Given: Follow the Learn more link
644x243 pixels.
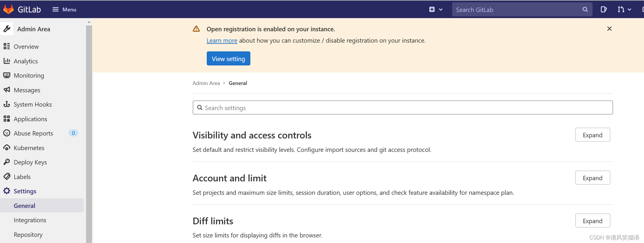Looking at the screenshot, I should point(222,41).
